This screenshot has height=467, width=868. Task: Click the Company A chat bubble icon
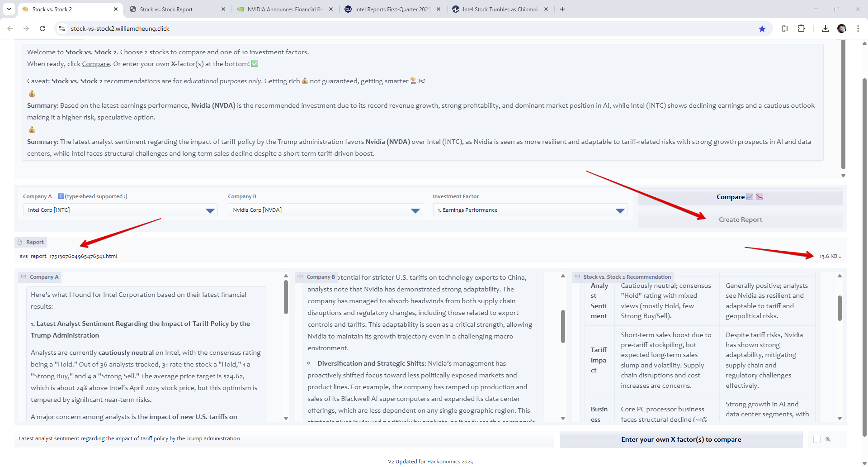tap(24, 277)
